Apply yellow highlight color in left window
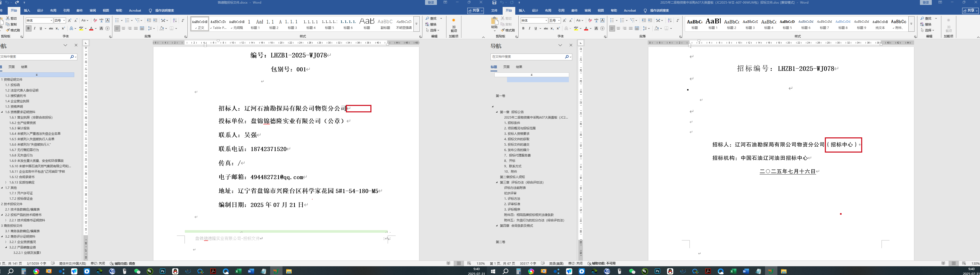This screenshot has height=275, width=980. [81, 29]
